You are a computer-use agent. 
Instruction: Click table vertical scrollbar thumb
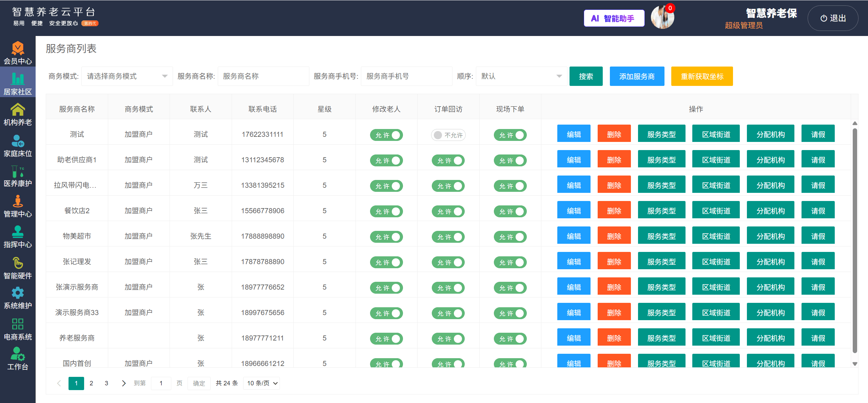tap(855, 240)
